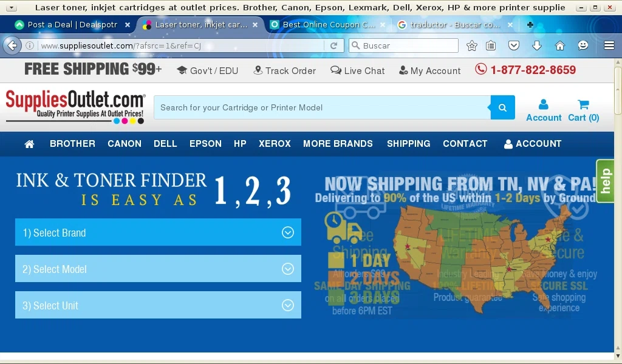Image resolution: width=622 pixels, height=364 pixels.
Task: Click the scrollbar down arrow
Action: click(618, 356)
